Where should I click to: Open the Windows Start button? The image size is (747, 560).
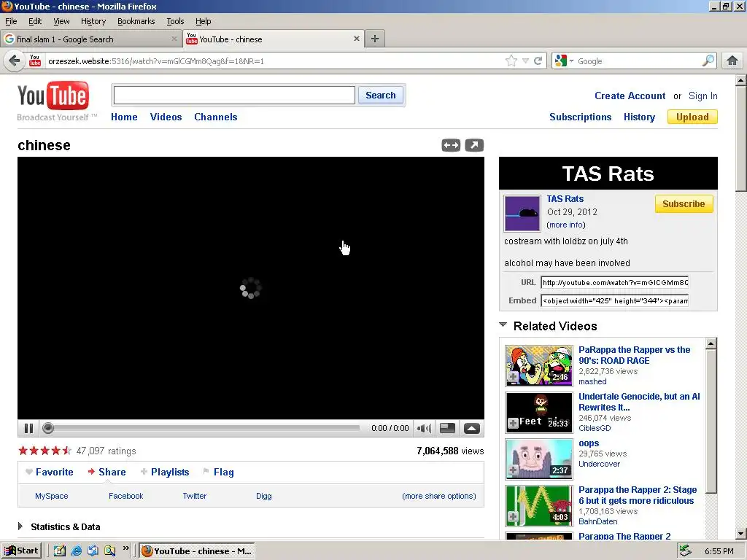click(22, 551)
